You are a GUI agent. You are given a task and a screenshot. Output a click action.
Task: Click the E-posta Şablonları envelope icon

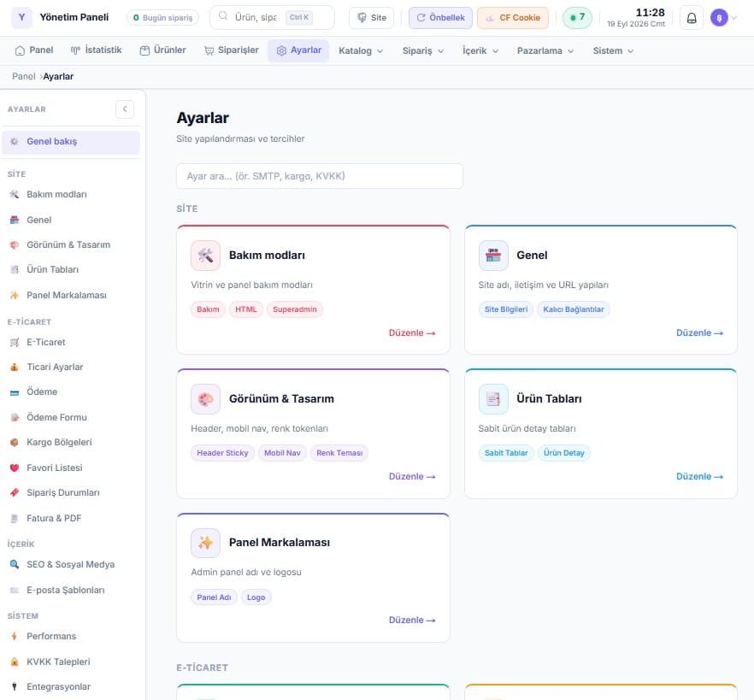[x=15, y=590]
